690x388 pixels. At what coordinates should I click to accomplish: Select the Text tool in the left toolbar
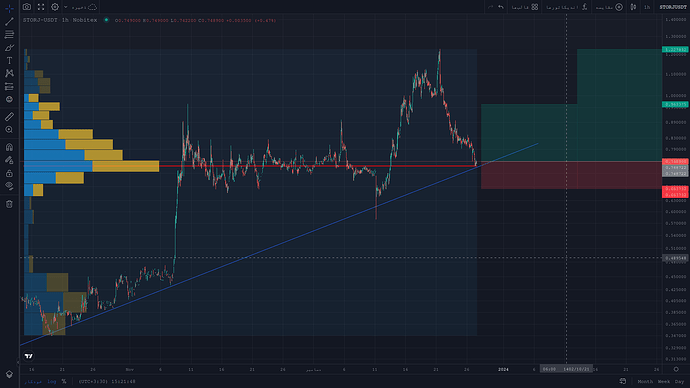(9, 60)
